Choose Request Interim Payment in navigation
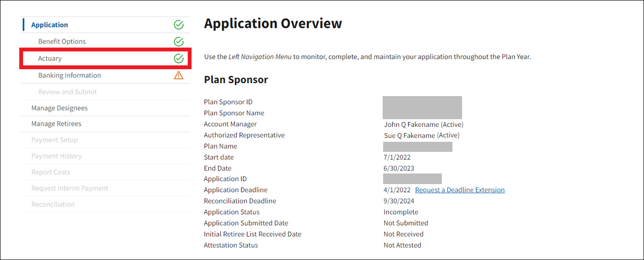644x260 pixels. pyautogui.click(x=70, y=188)
